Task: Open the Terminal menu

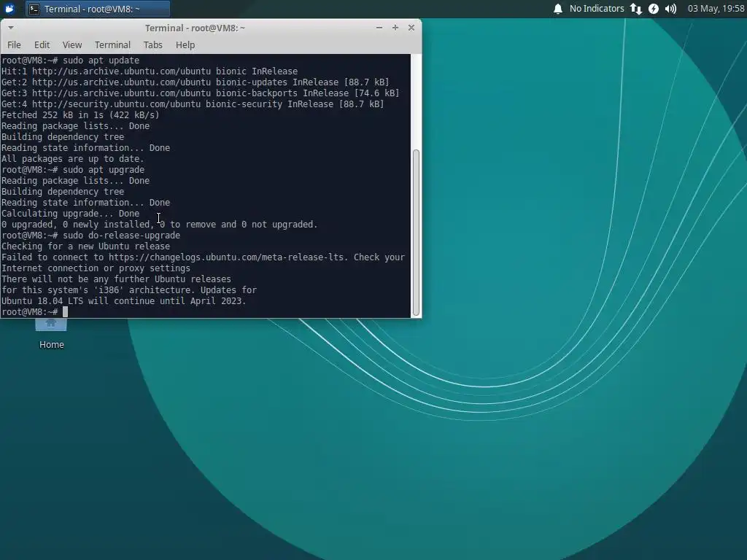Action: 112,44
